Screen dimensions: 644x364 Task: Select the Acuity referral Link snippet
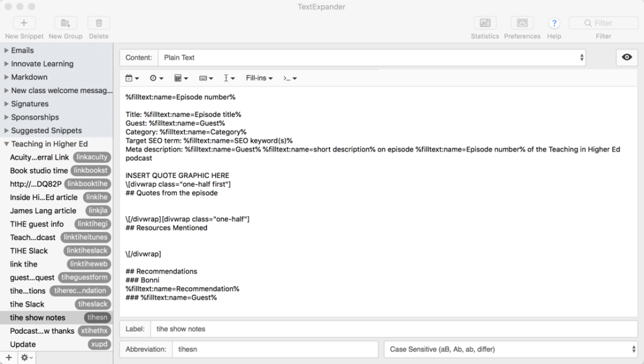56,157
